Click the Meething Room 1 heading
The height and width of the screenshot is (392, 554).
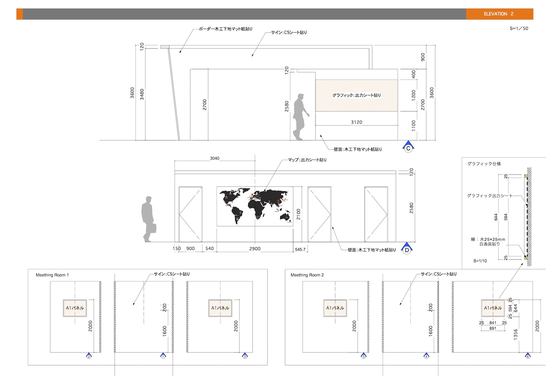click(x=53, y=275)
